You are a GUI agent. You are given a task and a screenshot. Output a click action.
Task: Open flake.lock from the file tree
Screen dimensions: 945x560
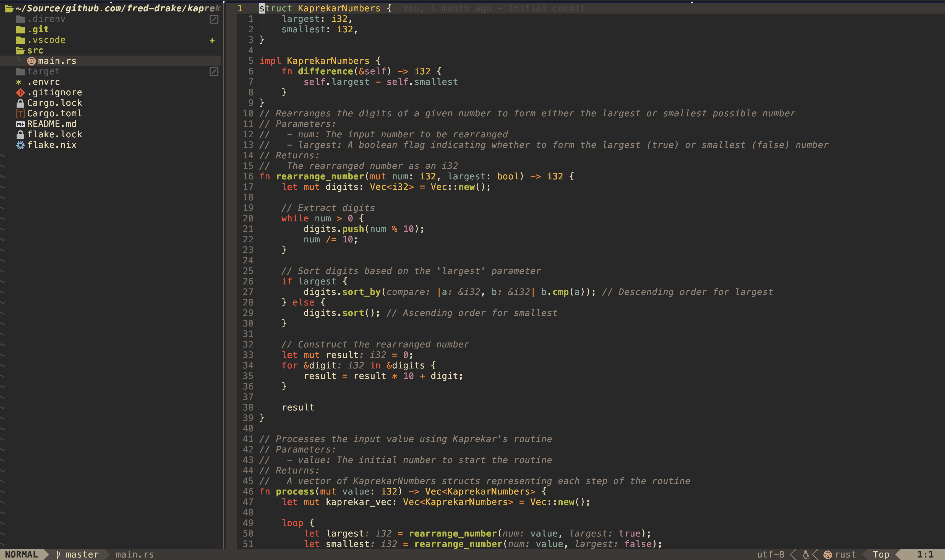pyautogui.click(x=55, y=135)
